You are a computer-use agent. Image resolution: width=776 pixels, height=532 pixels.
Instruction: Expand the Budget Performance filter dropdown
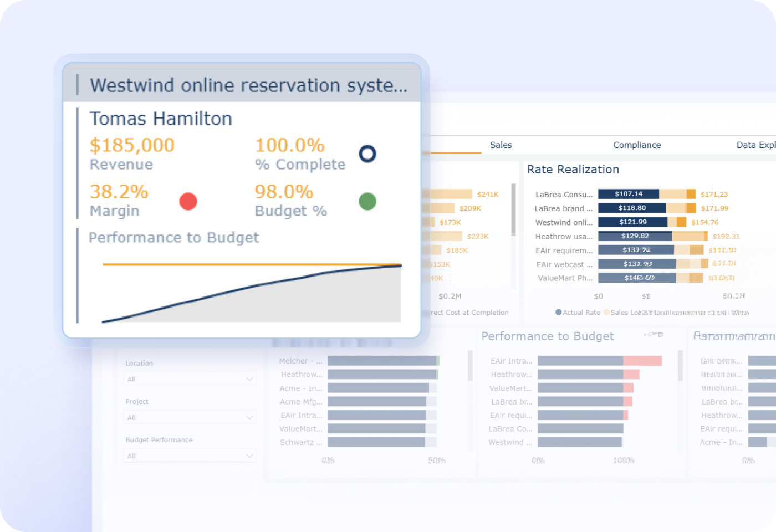pos(190,454)
